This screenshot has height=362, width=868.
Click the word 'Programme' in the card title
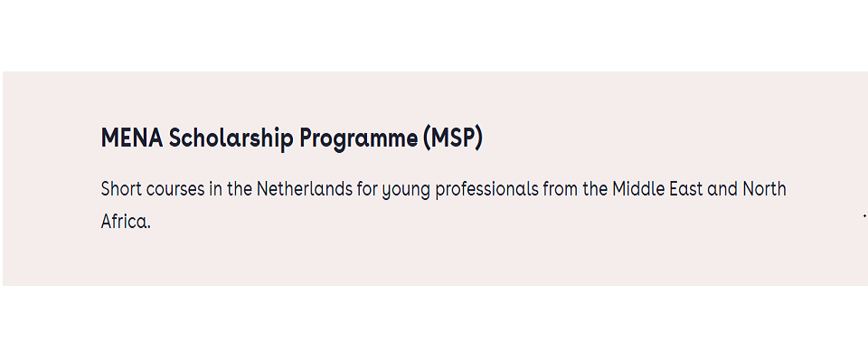[359, 139]
